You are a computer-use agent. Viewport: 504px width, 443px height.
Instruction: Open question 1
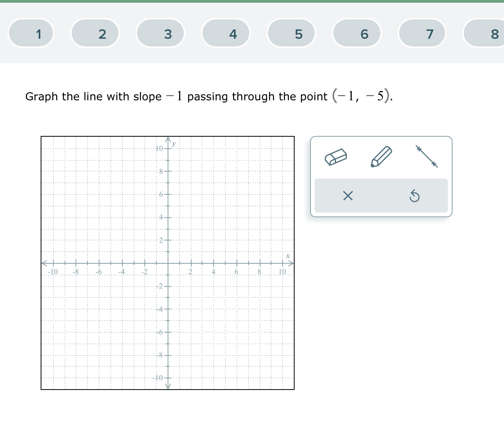pos(31,34)
